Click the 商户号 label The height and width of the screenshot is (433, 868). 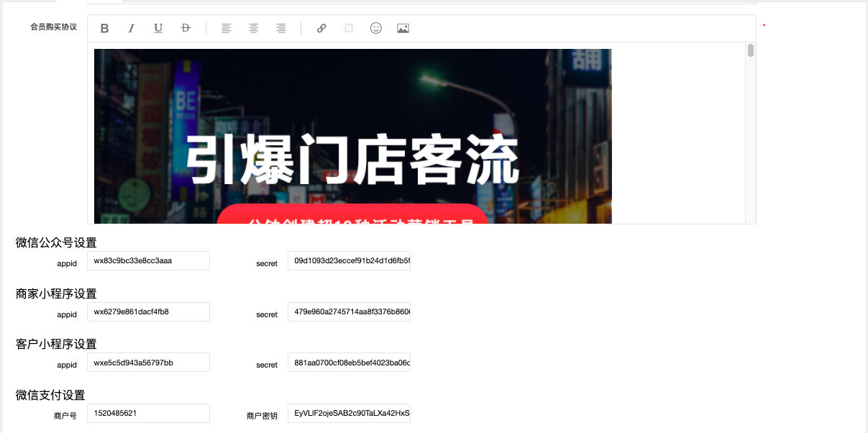point(65,416)
